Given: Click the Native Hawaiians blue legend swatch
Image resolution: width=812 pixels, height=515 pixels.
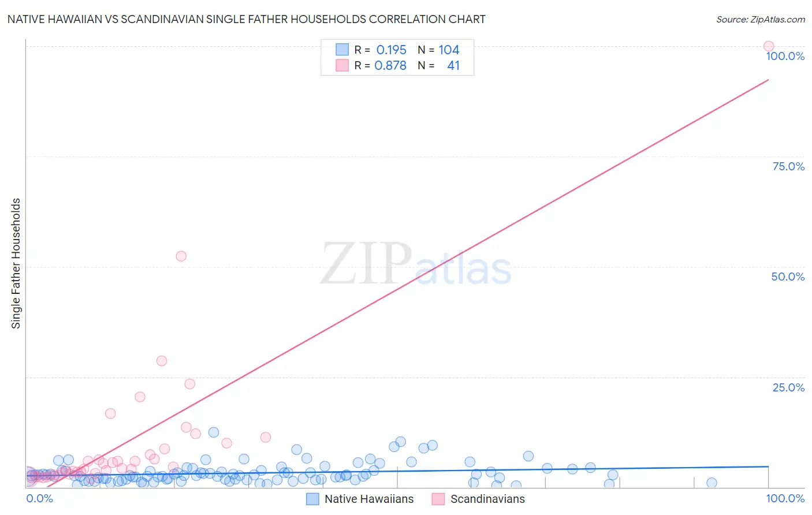Looking at the screenshot, I should [x=312, y=499].
